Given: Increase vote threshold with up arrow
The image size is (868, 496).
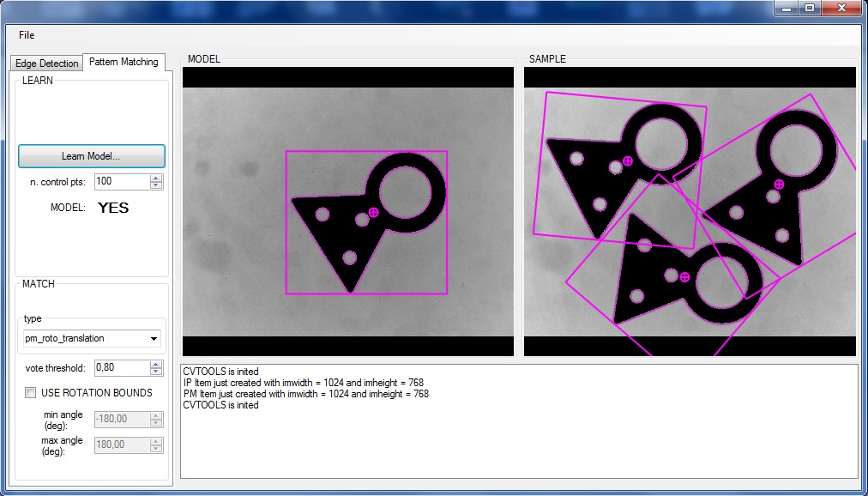Looking at the screenshot, I should click(157, 364).
